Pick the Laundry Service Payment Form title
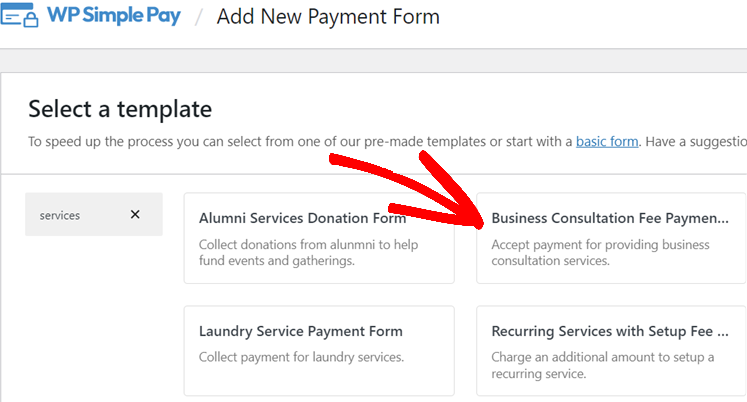This screenshot has width=747, height=402. tap(301, 331)
